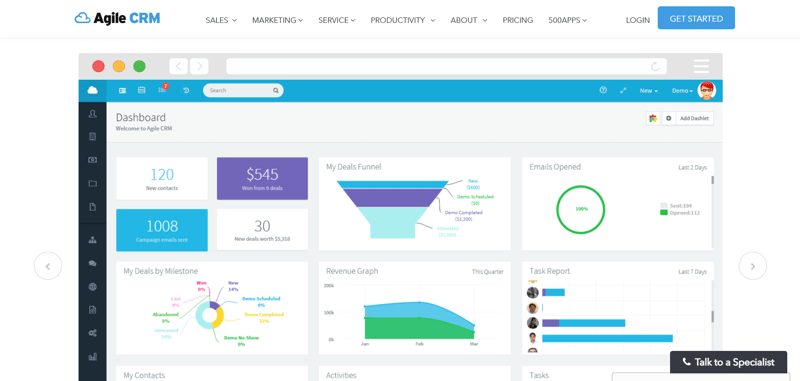Click the 'Last 7 Days' label
The height and width of the screenshot is (381, 800).
click(692, 272)
